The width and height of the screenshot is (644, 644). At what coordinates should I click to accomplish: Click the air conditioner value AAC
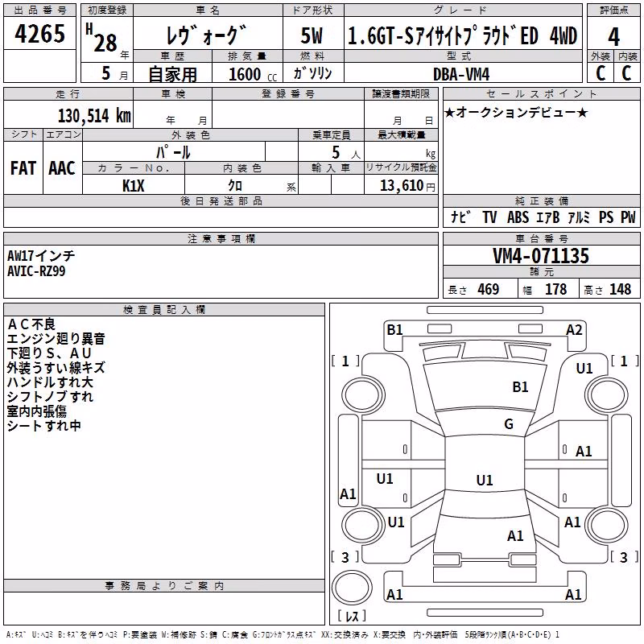[62, 167]
